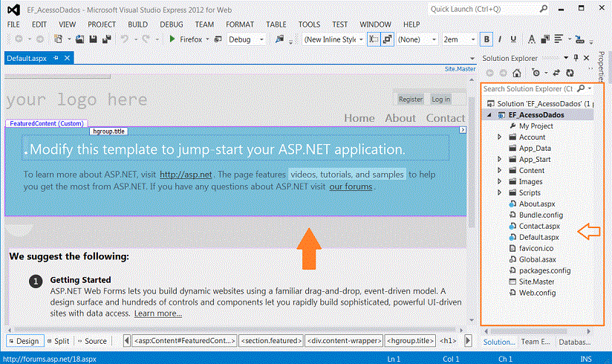Click the Convert to Hyperlink icon

579,39
